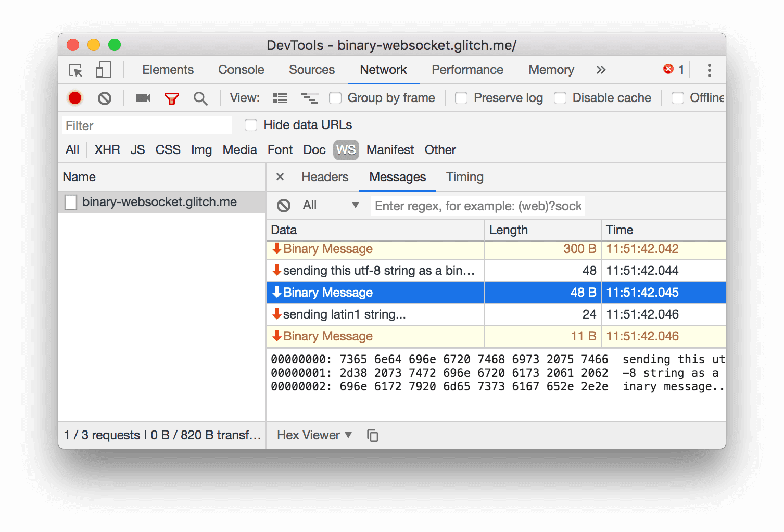This screenshot has width=784, height=532.
Task: Clear all network requests
Action: pos(104,98)
